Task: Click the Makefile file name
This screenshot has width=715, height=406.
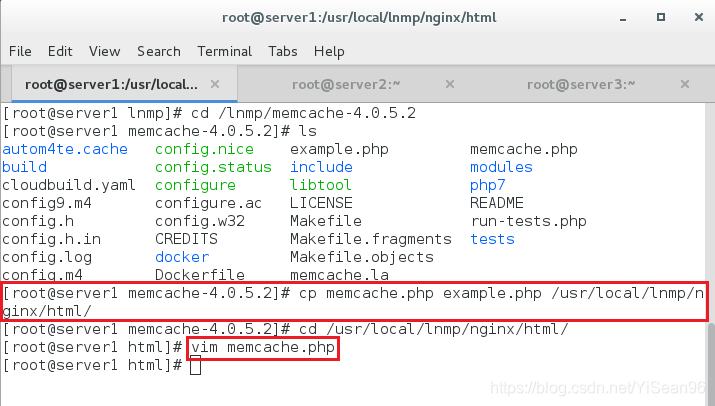Action: (326, 221)
